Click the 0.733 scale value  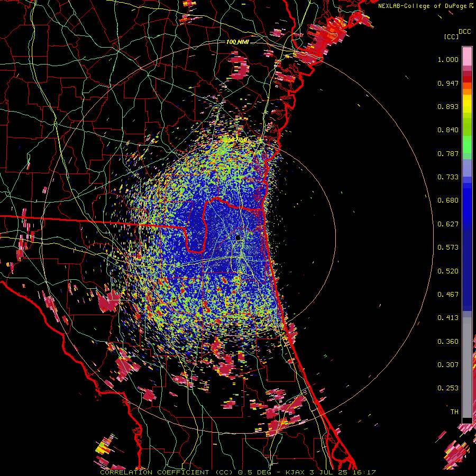point(448,177)
